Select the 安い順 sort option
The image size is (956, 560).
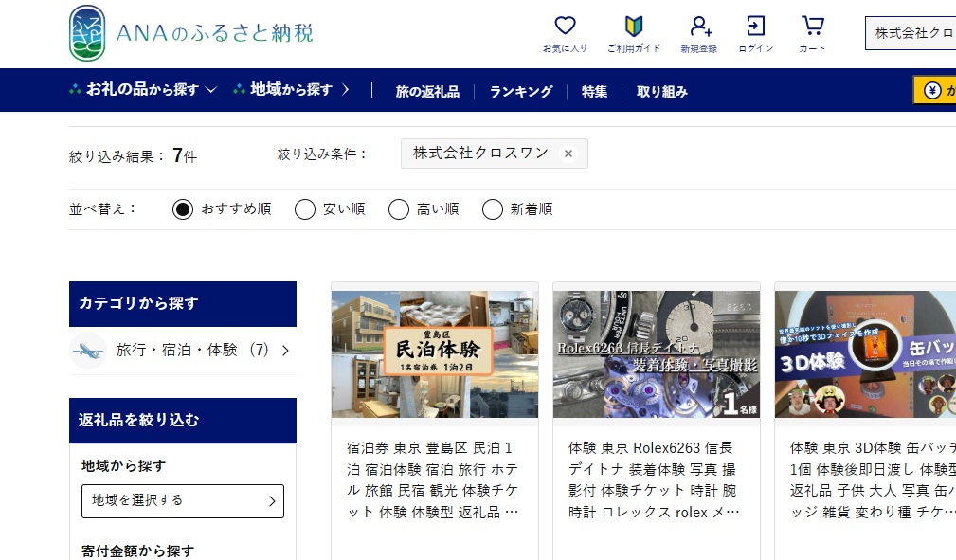tap(305, 209)
